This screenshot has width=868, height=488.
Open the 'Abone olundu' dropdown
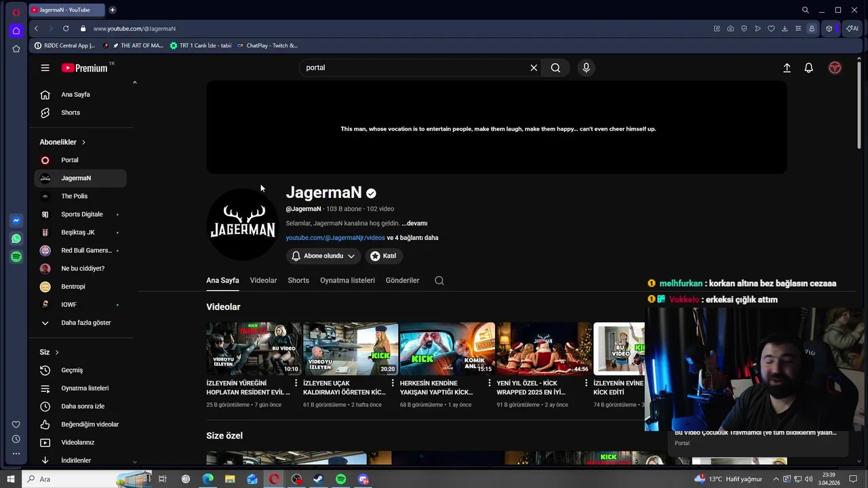[323, 256]
